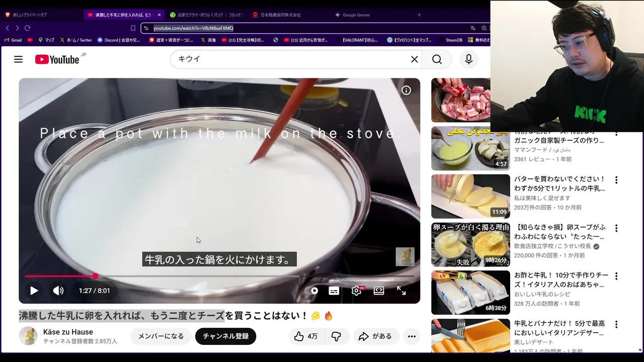
Task: Share the video using the arrow button
Action: pos(376,336)
